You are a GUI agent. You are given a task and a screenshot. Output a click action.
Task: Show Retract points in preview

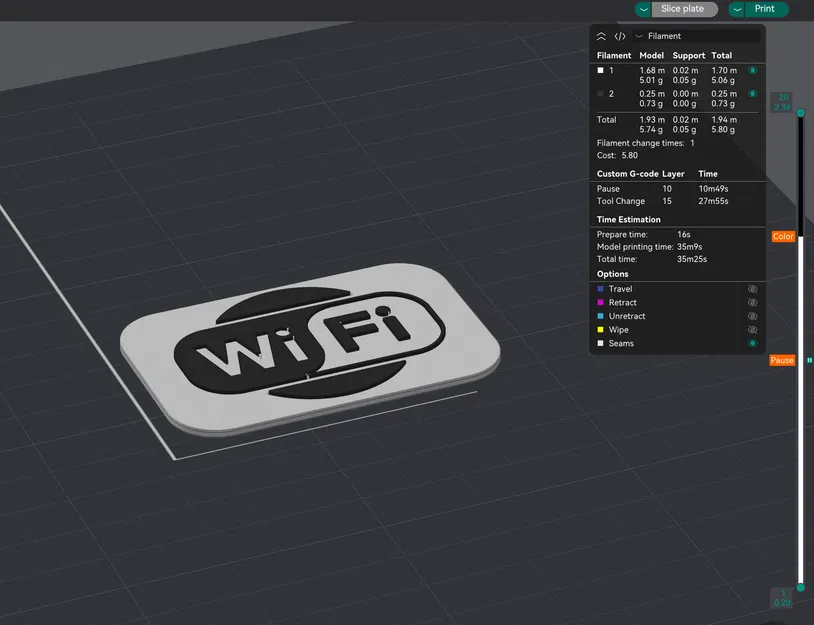752,303
